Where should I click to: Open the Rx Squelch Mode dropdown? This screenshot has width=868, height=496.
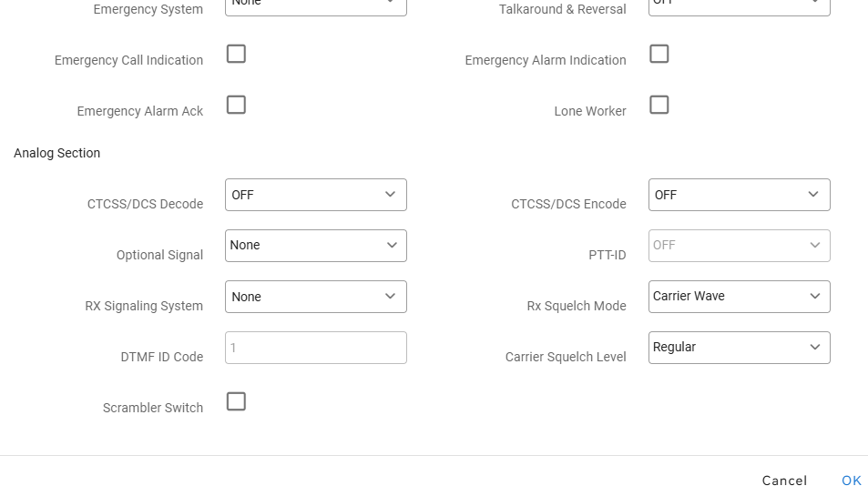[739, 297]
